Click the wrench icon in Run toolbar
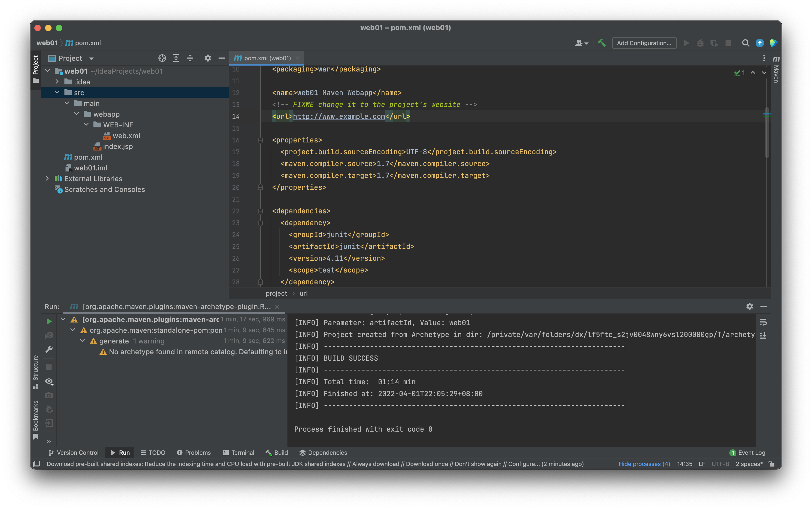This screenshot has width=812, height=509. point(49,349)
